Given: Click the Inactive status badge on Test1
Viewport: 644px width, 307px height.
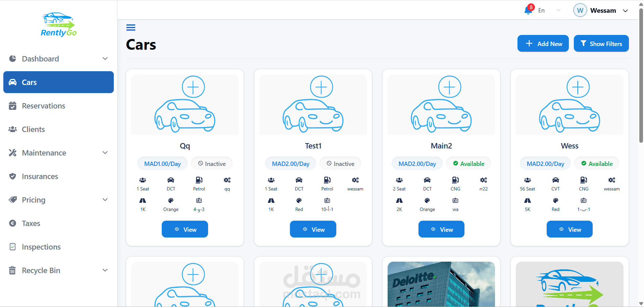Looking at the screenshot, I should (340, 164).
